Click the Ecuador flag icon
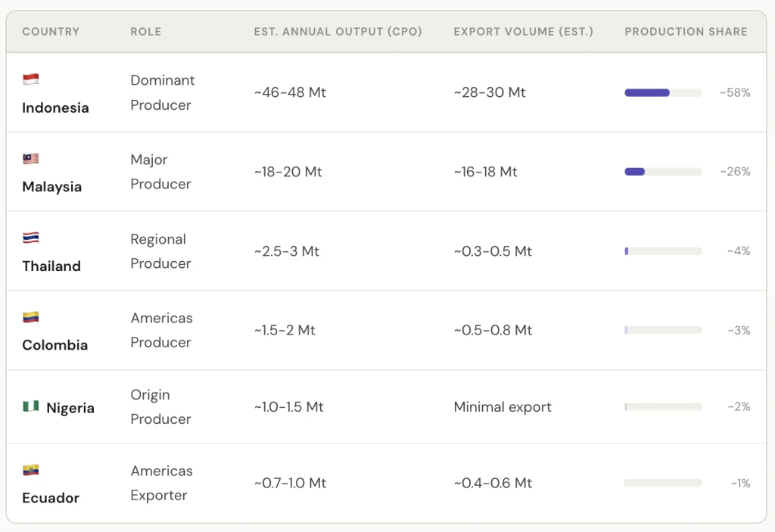Image resolution: width=775 pixels, height=532 pixels. [30, 470]
